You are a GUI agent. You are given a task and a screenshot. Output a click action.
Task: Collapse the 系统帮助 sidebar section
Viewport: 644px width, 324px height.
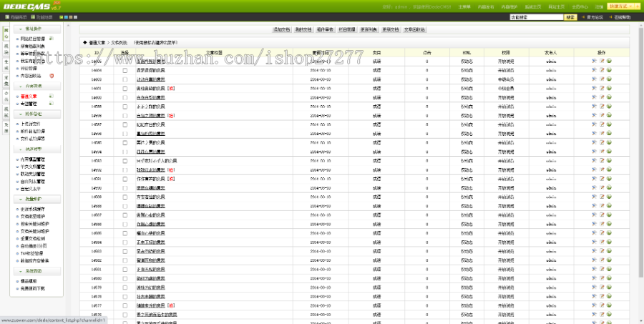click(x=37, y=271)
